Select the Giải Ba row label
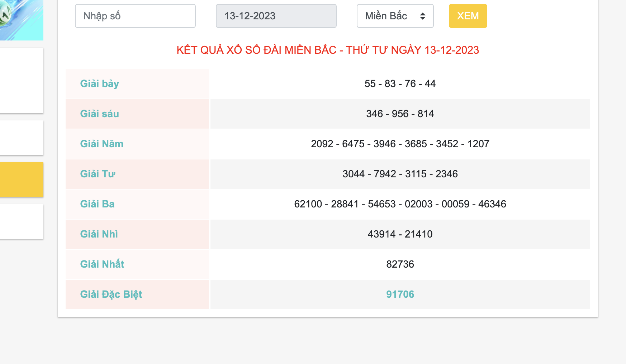The image size is (626, 364). pyautogui.click(x=97, y=204)
